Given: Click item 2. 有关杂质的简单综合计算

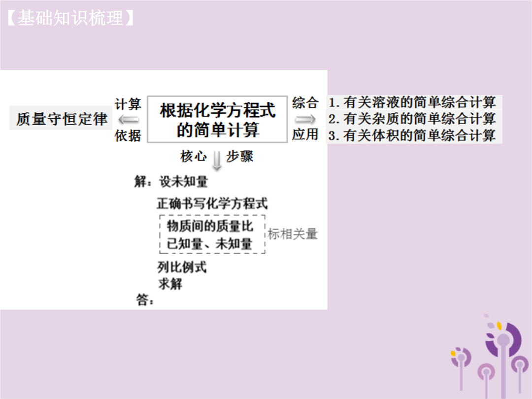Looking at the screenshot, I should [412, 119].
